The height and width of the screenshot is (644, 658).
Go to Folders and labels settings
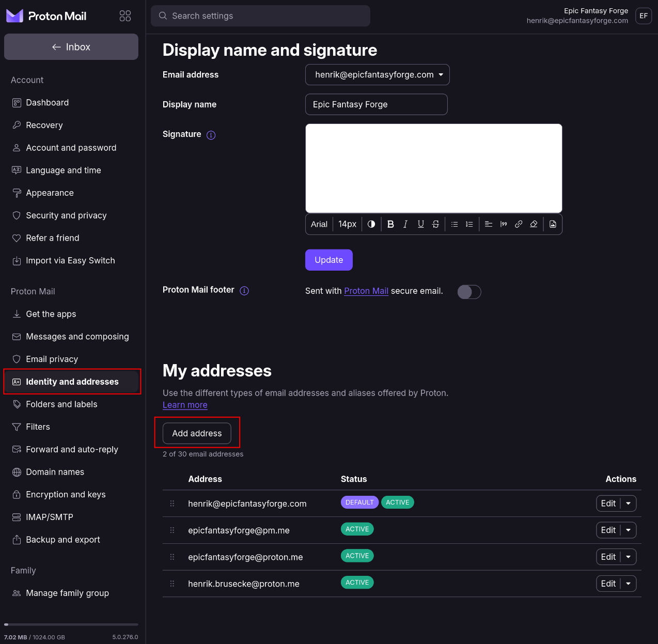point(61,404)
